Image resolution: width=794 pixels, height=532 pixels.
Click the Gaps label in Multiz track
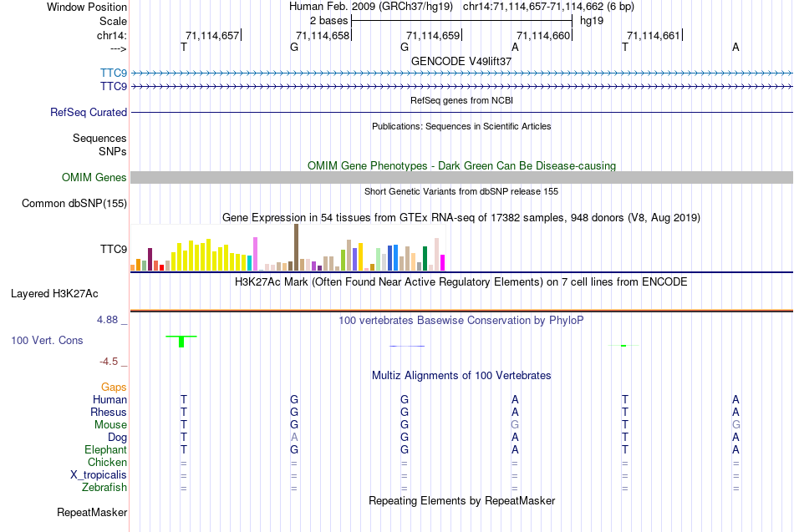[114, 387]
